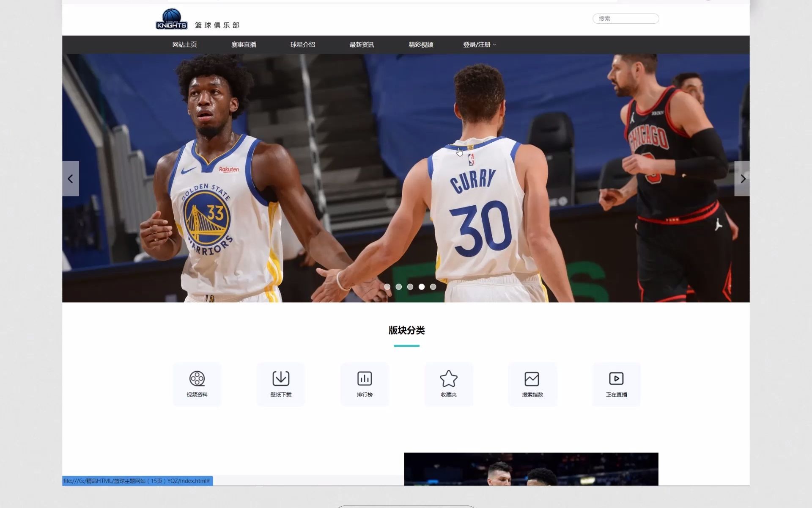
Task: Select the first carousel indicator dot
Action: tap(387, 287)
